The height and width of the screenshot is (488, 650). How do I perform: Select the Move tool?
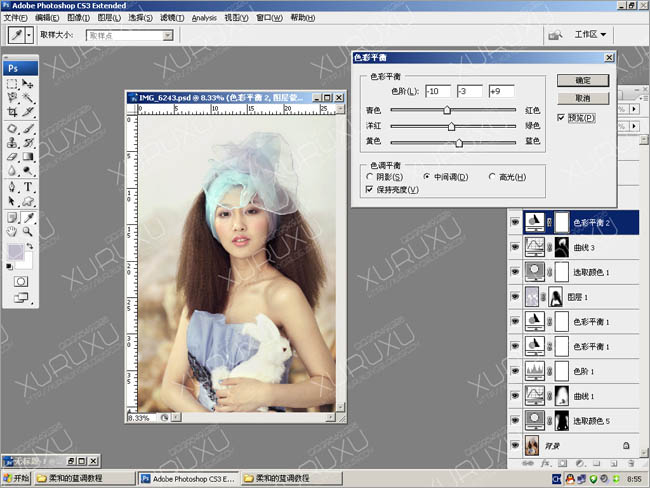pos(28,85)
